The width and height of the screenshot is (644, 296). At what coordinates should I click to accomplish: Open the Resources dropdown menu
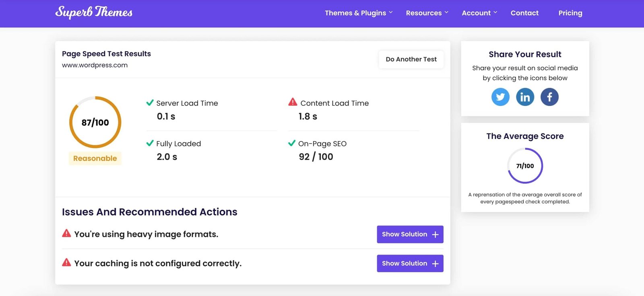[x=427, y=13]
